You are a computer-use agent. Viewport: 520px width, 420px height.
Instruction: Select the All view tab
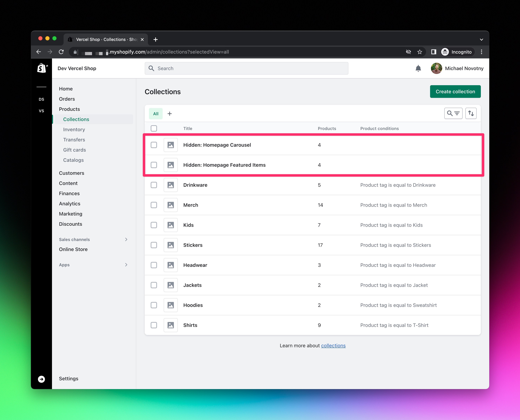pyautogui.click(x=156, y=114)
